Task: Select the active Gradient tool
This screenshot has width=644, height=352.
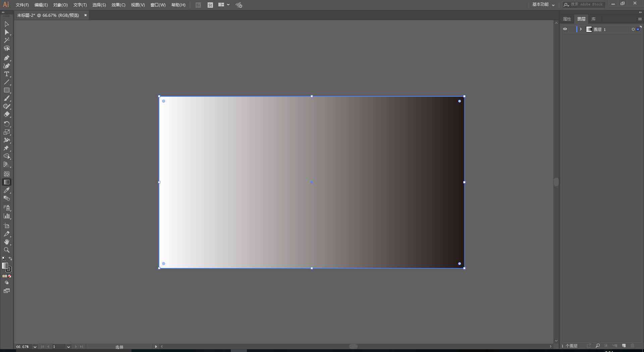Action: (6, 182)
